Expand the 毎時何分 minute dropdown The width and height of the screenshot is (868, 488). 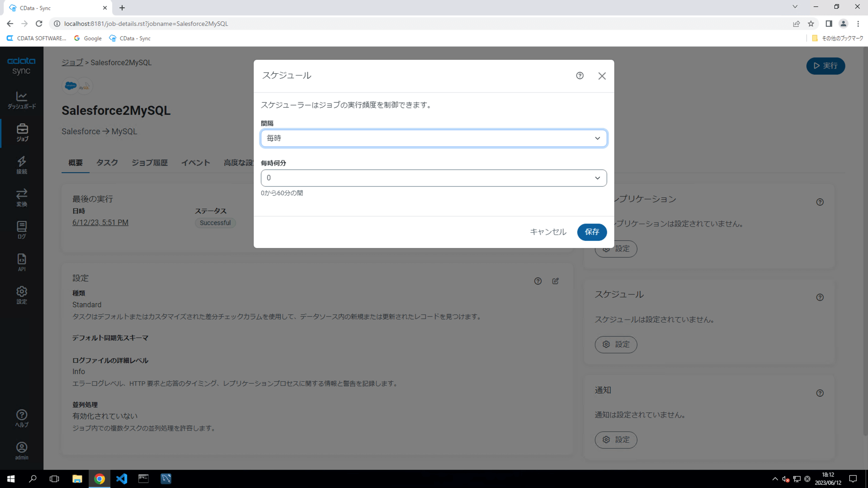tap(434, 178)
